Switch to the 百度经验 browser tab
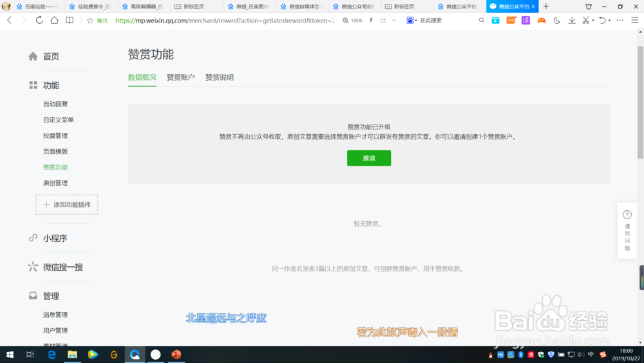 point(38,6)
